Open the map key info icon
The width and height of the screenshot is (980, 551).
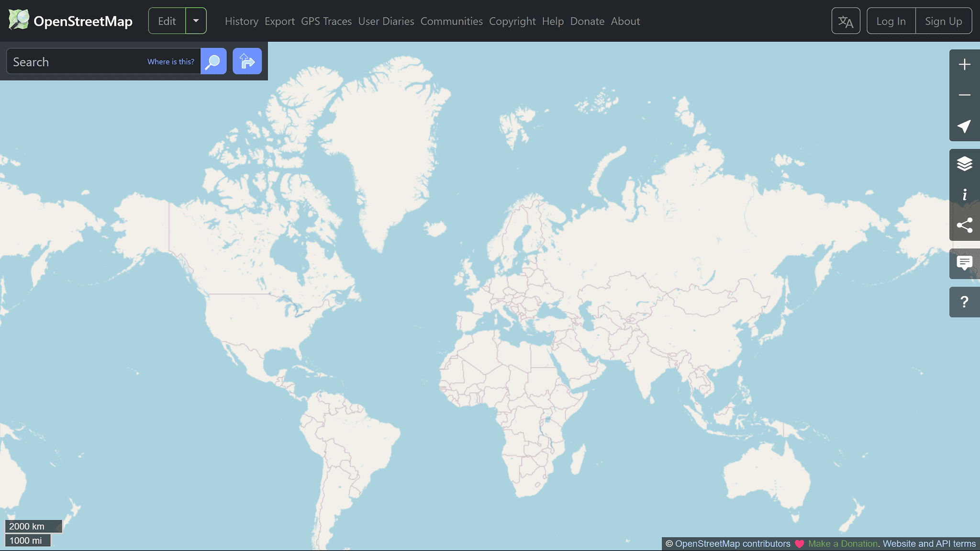[964, 194]
